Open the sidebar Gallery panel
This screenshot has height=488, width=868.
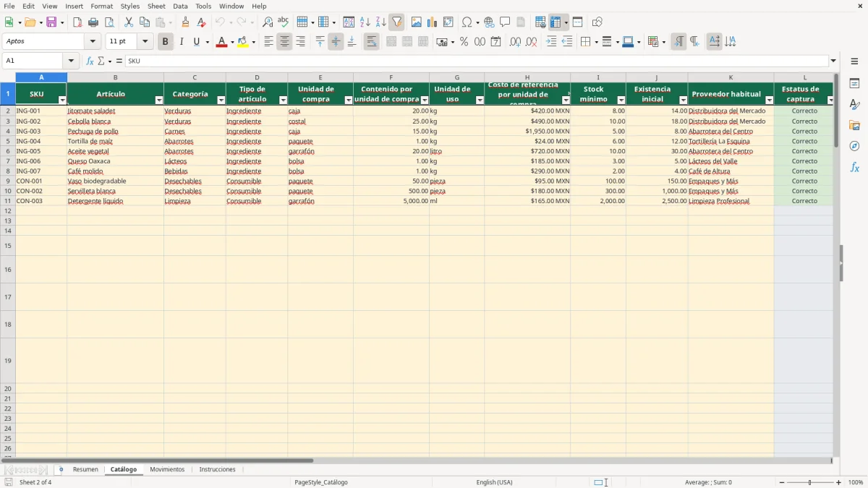click(x=854, y=125)
